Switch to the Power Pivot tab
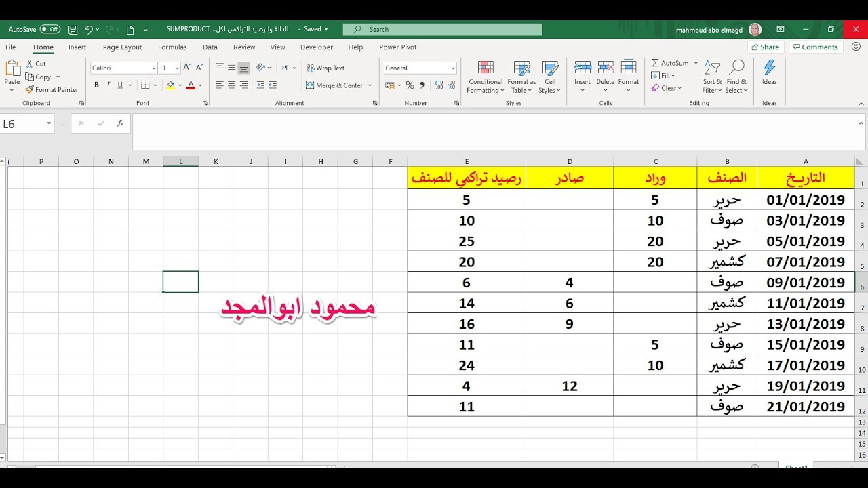The height and width of the screenshot is (488, 868). [x=398, y=47]
